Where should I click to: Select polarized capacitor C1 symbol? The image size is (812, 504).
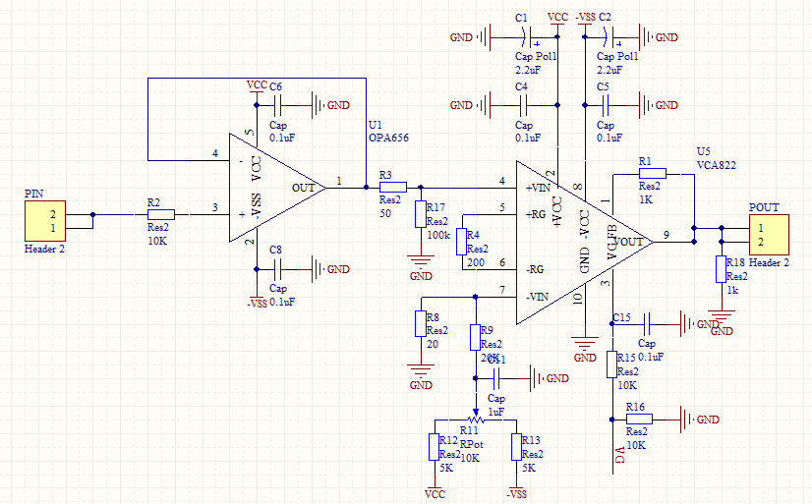(x=527, y=37)
